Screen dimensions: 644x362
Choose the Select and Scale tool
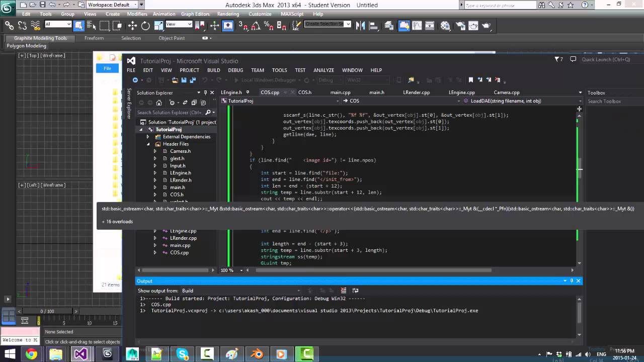158,25
